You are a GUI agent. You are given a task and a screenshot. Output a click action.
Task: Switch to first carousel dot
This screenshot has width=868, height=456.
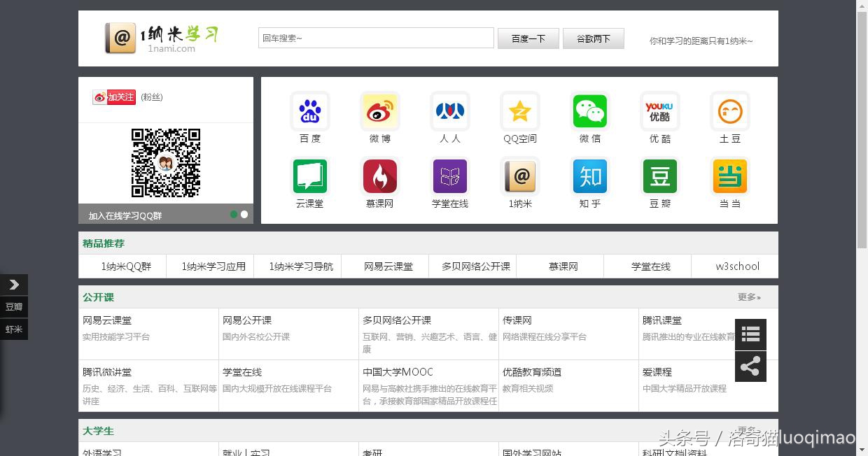tap(234, 215)
